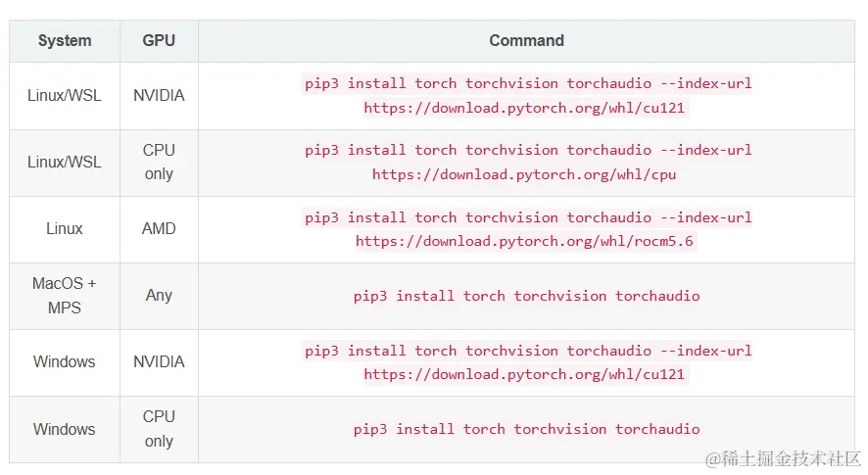
Task: Click the AMD GPU cell
Action: tap(159, 228)
